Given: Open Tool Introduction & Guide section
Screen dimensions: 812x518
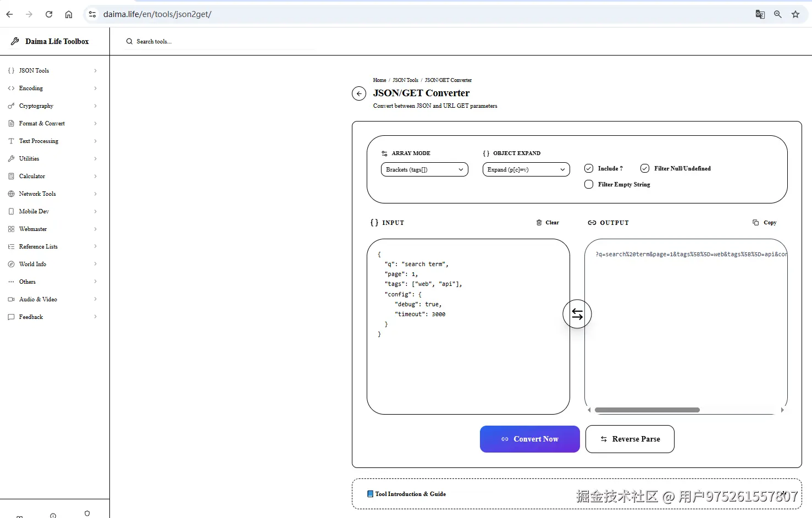Looking at the screenshot, I should click(x=577, y=494).
